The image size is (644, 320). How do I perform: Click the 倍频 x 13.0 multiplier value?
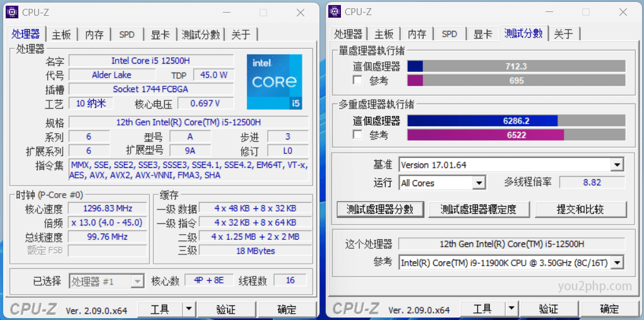(107, 223)
